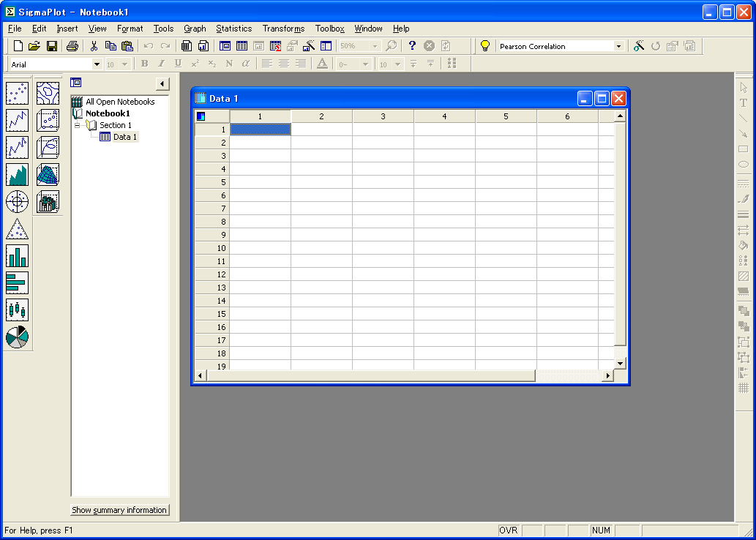Select All Open Notebooks tree item
The image size is (756, 540).
(120, 102)
